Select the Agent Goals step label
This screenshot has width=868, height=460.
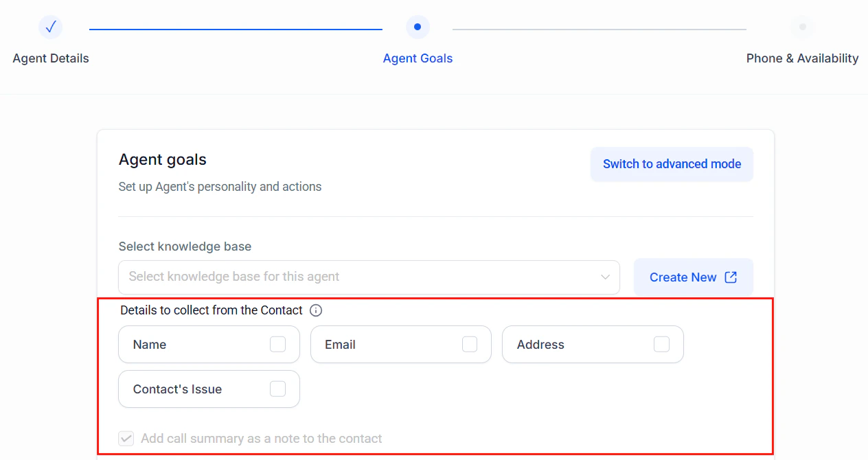click(x=418, y=58)
